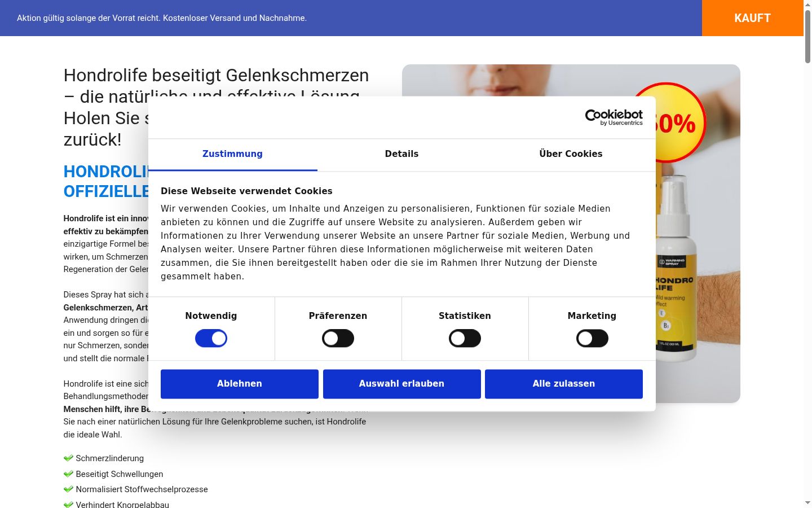This screenshot has width=812, height=508.
Task: Enable the Marketing cookie switch
Action: click(592, 339)
